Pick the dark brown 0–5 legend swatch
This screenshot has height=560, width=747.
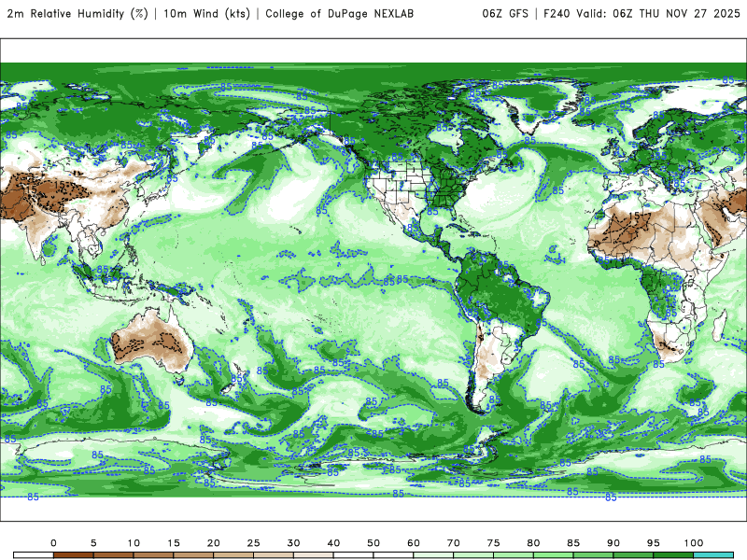[x=74, y=555]
